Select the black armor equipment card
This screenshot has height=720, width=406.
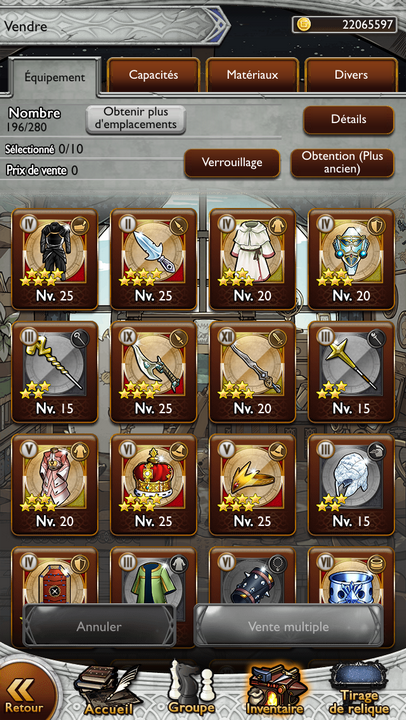(x=55, y=259)
